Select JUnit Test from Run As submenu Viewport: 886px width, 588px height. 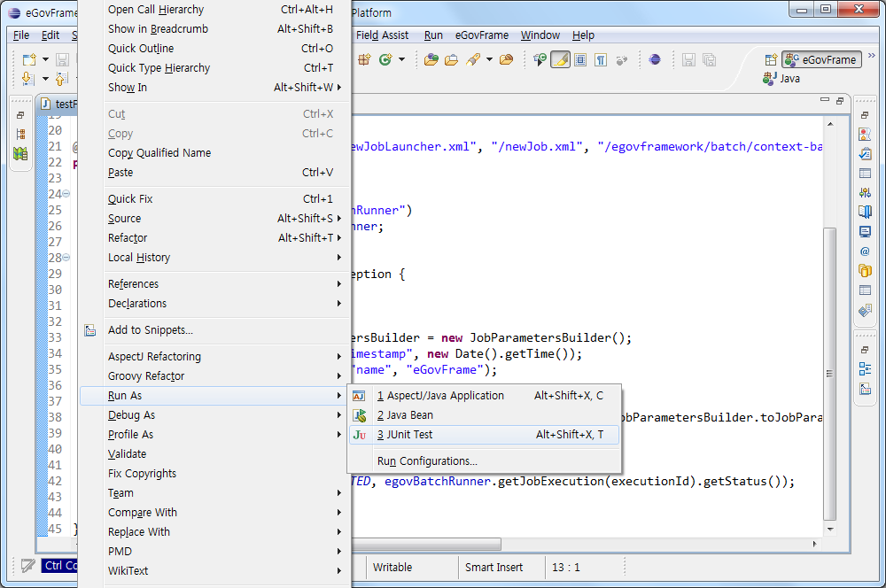click(x=410, y=435)
